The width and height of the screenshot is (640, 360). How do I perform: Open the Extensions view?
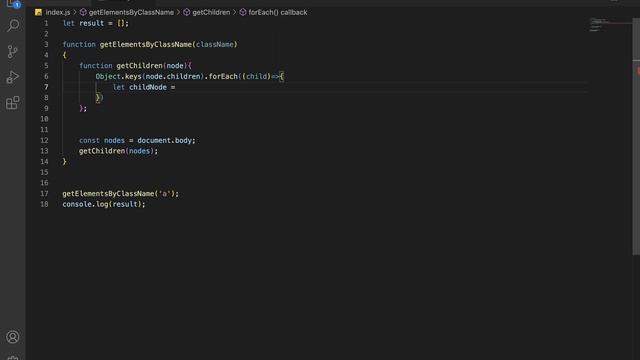13,102
